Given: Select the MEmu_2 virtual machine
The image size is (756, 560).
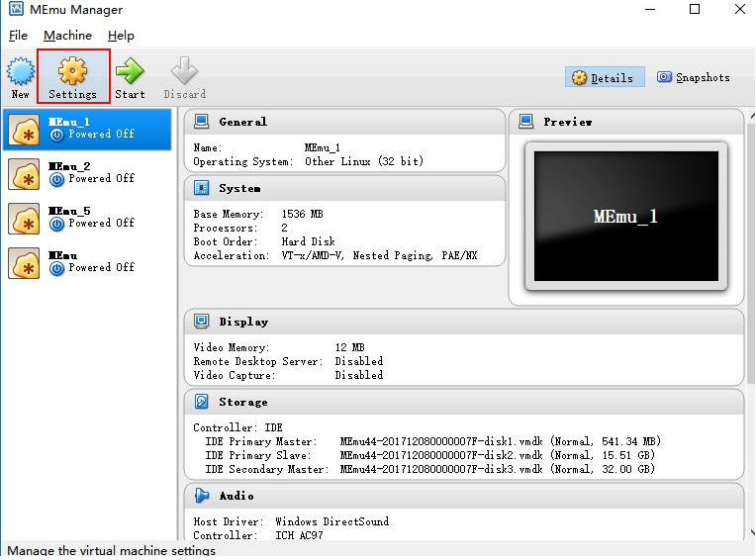Looking at the screenshot, I should click(x=87, y=173).
